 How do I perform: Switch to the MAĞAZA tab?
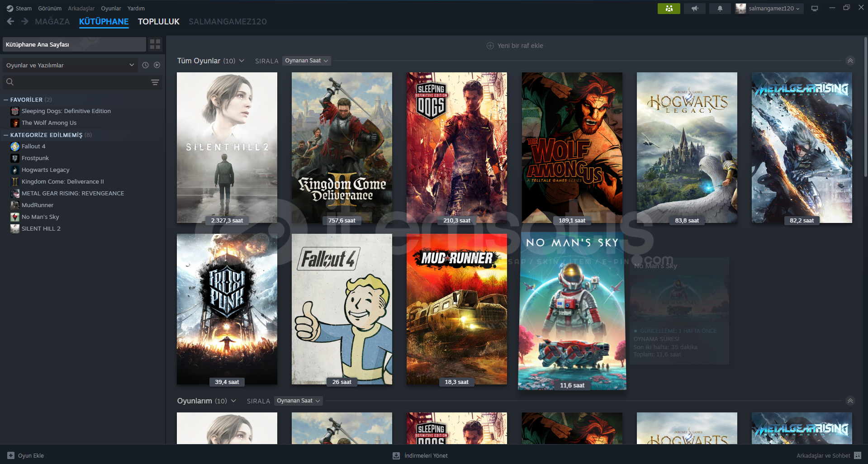(x=52, y=22)
